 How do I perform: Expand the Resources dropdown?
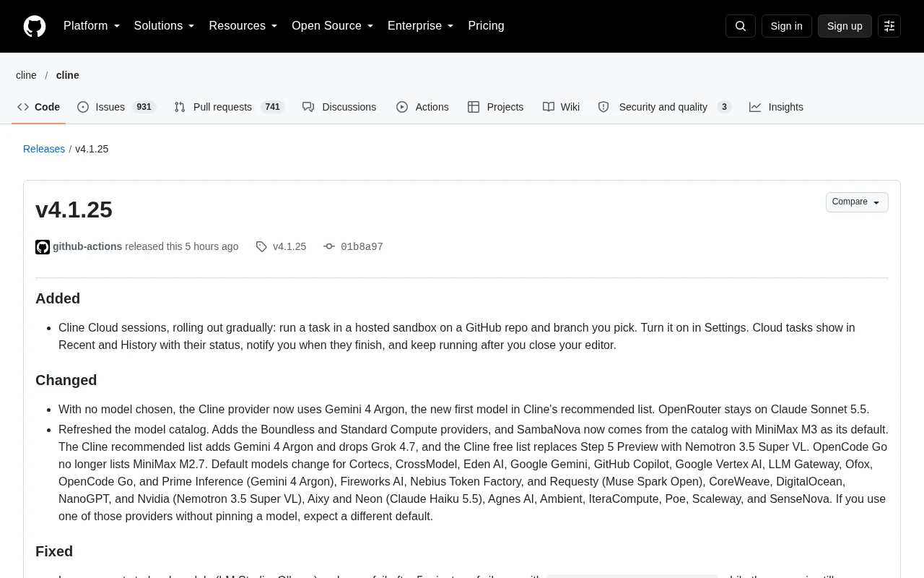243,26
